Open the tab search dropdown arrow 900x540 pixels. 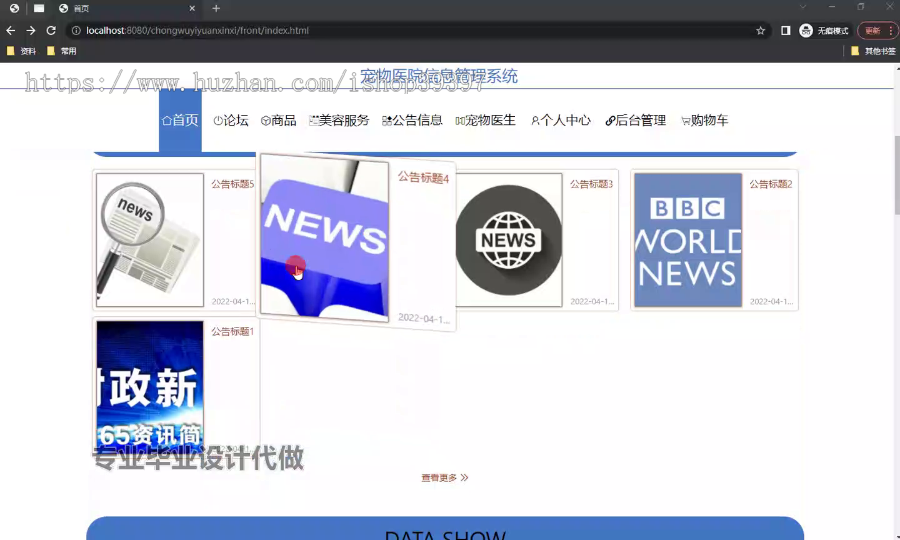tap(802, 7)
